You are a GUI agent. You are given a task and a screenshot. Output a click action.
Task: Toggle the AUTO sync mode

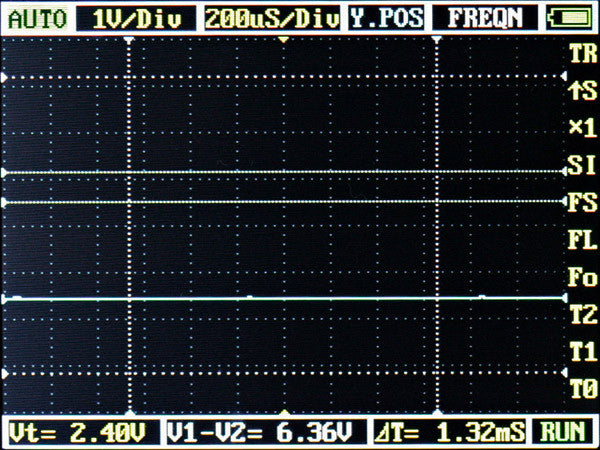(x=36, y=17)
